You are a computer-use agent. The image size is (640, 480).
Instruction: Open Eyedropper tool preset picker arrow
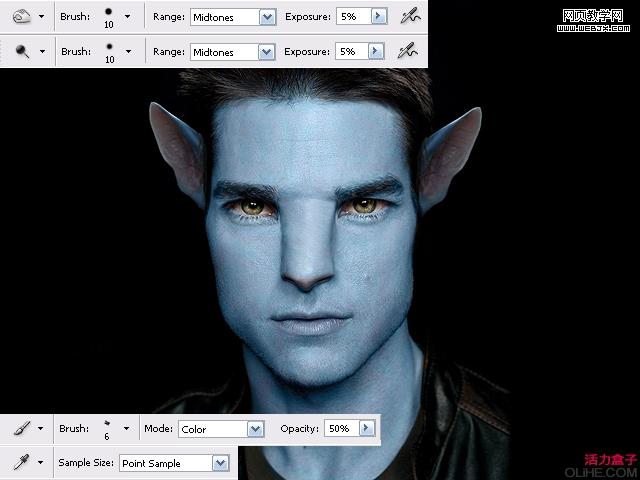click(40, 462)
